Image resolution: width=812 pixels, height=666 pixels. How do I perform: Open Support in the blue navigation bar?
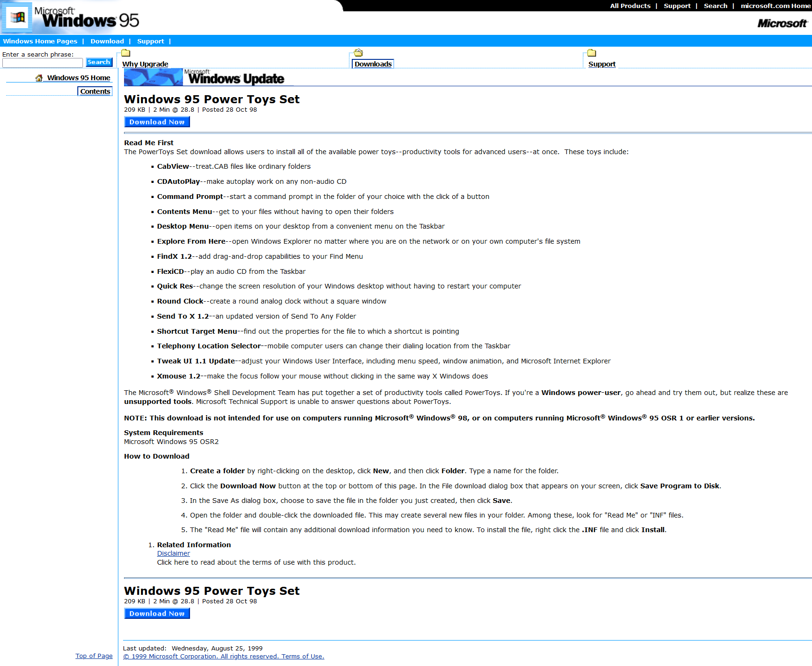pos(150,41)
